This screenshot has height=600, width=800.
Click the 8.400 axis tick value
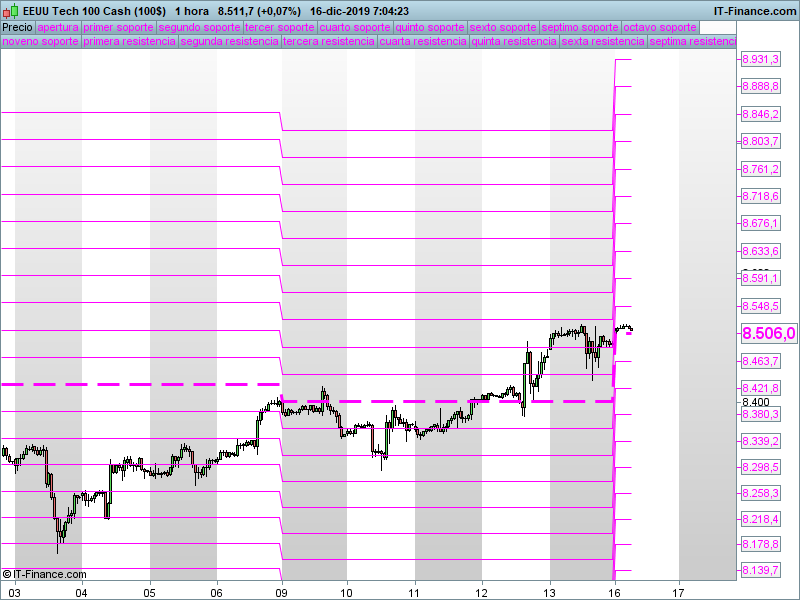click(x=756, y=402)
